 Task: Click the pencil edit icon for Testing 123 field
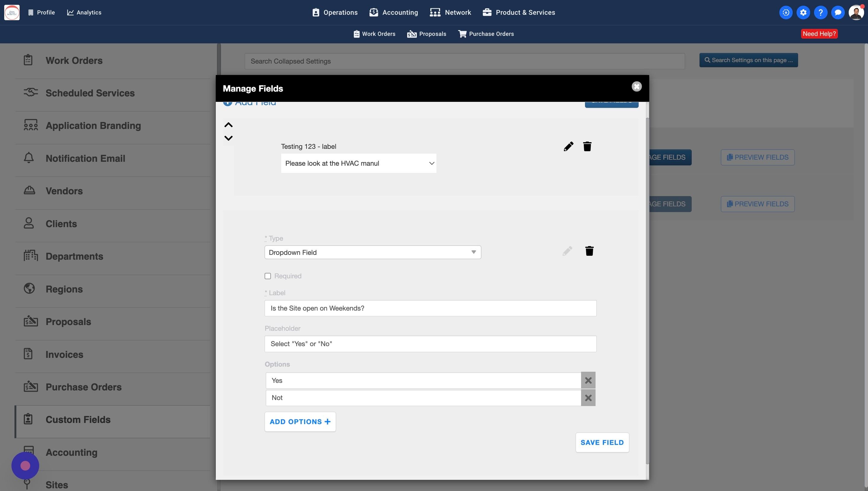(568, 146)
